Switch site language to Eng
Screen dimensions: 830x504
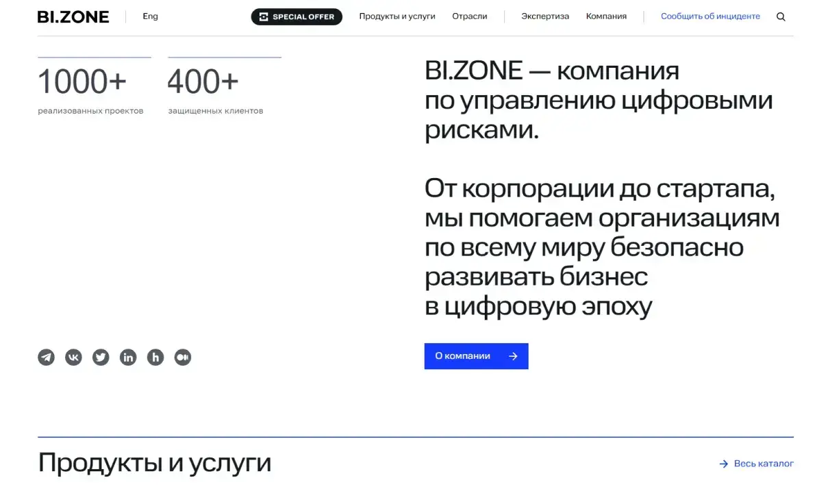[x=150, y=16]
